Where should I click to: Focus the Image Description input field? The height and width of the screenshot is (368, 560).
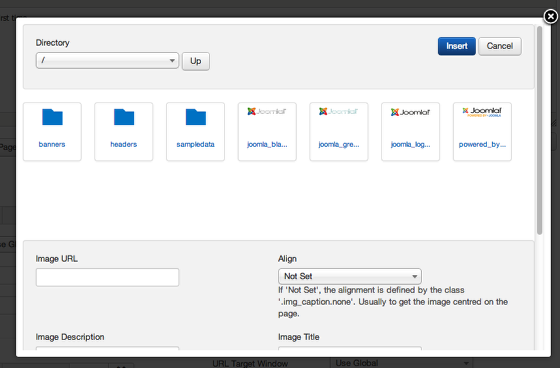[x=107, y=348]
